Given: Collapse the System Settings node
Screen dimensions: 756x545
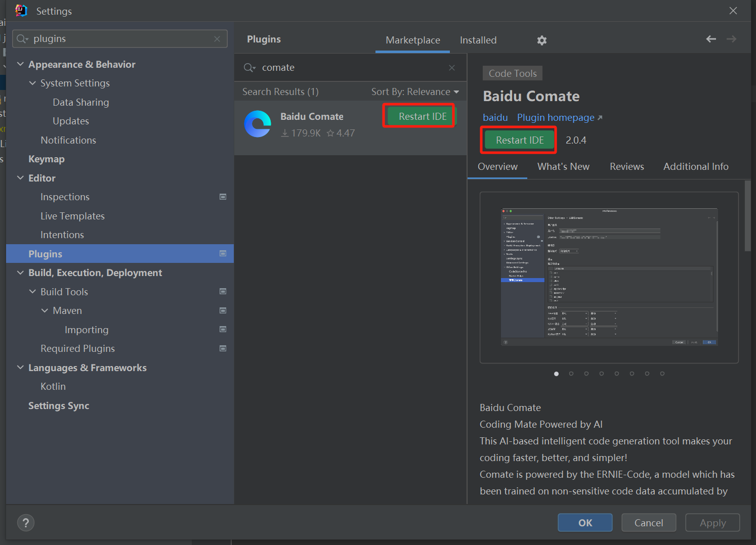Looking at the screenshot, I should pos(32,83).
